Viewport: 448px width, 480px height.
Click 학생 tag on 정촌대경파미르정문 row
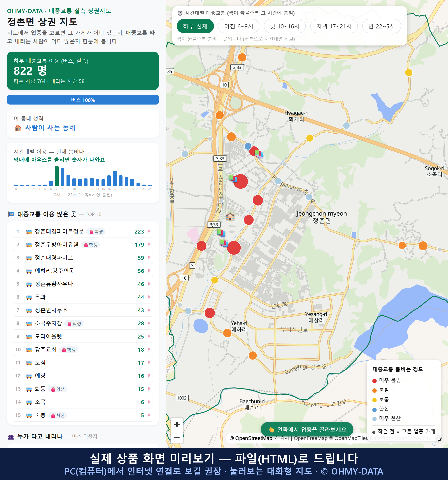[x=96, y=232]
